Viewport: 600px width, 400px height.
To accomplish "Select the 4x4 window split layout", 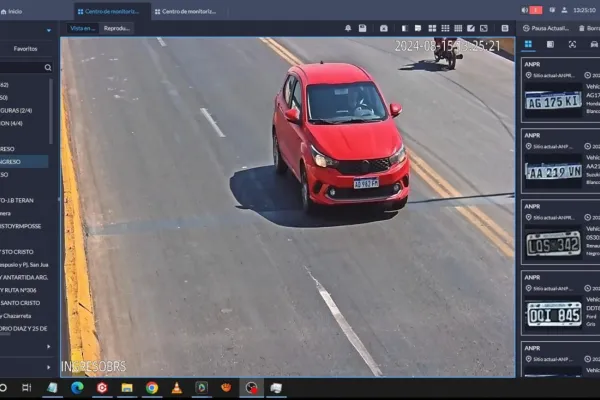I will 458,28.
